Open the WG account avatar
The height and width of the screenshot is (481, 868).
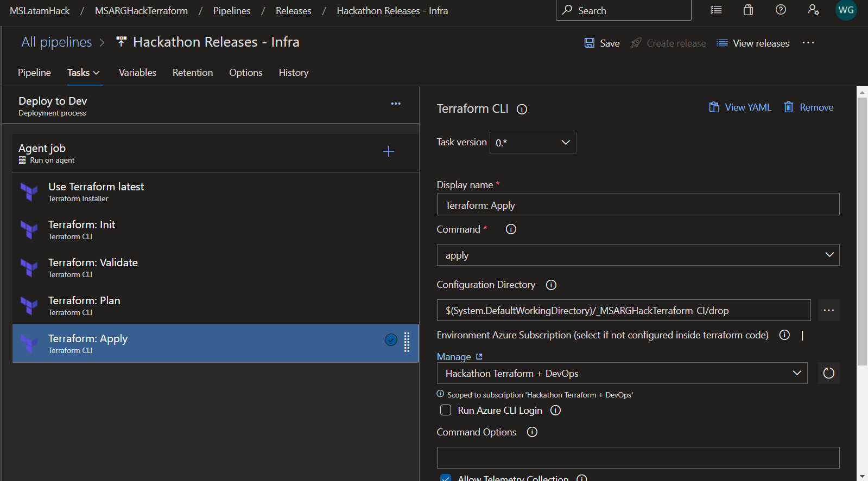(x=846, y=10)
